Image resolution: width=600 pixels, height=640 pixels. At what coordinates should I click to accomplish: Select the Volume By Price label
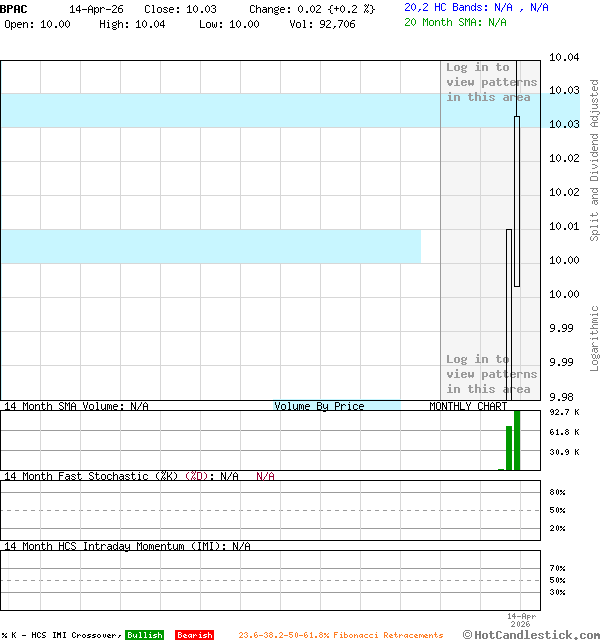click(319, 406)
